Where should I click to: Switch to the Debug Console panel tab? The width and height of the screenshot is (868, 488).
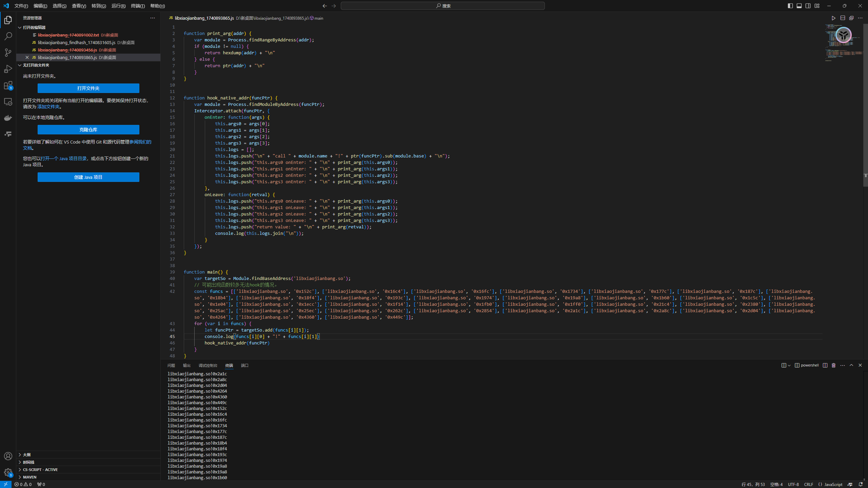click(x=208, y=365)
